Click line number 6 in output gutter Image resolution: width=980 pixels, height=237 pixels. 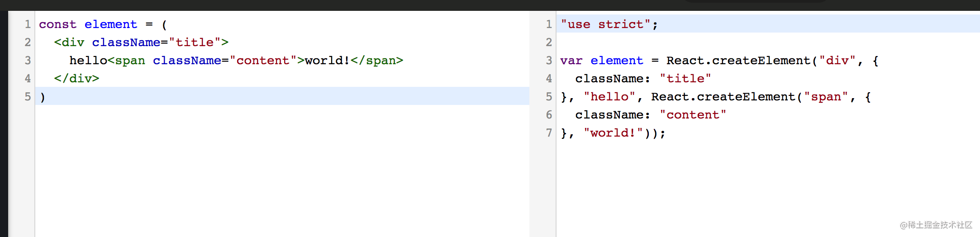pos(549,114)
